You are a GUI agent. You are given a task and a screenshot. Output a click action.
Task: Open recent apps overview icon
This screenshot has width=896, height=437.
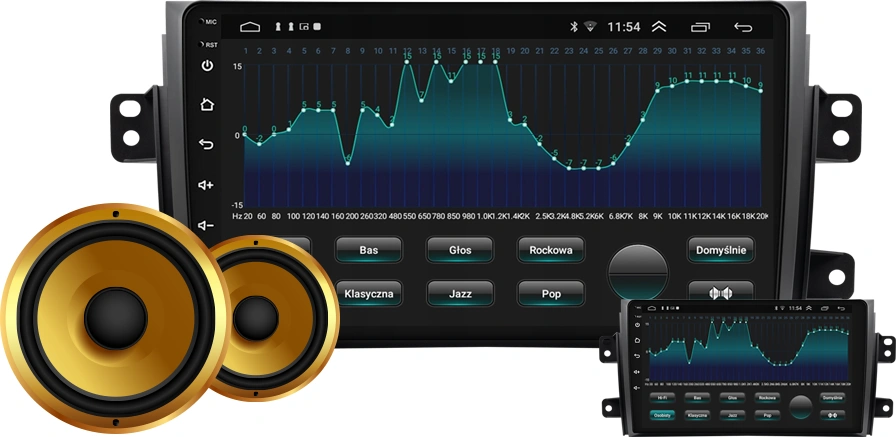(x=700, y=27)
